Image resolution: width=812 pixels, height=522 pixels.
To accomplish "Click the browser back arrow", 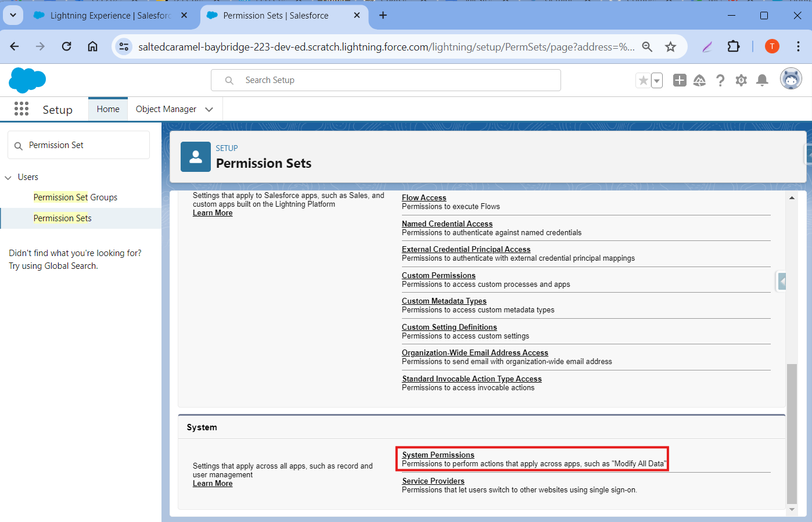I will [x=15, y=46].
